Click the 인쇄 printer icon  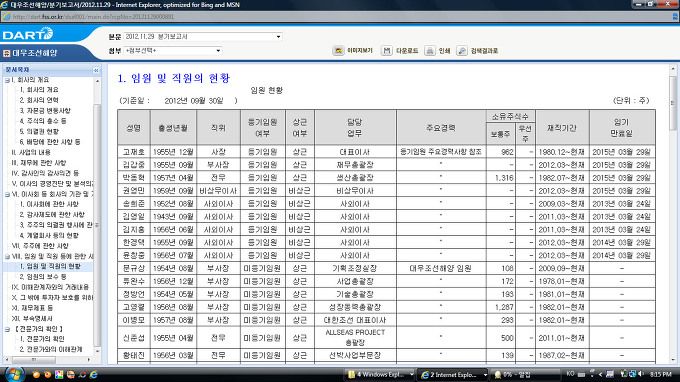(x=429, y=51)
